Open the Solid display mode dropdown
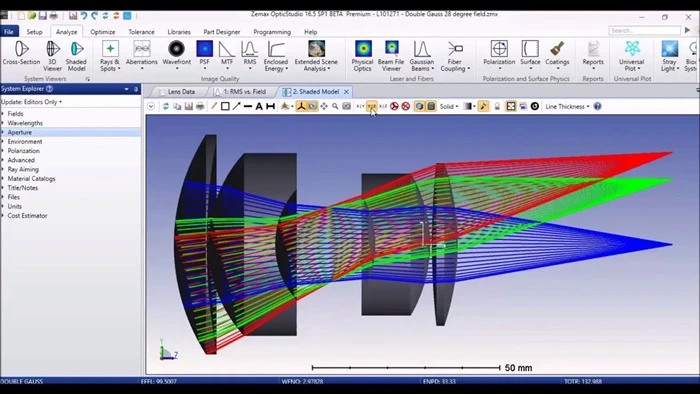The image size is (700, 394). 449,106
